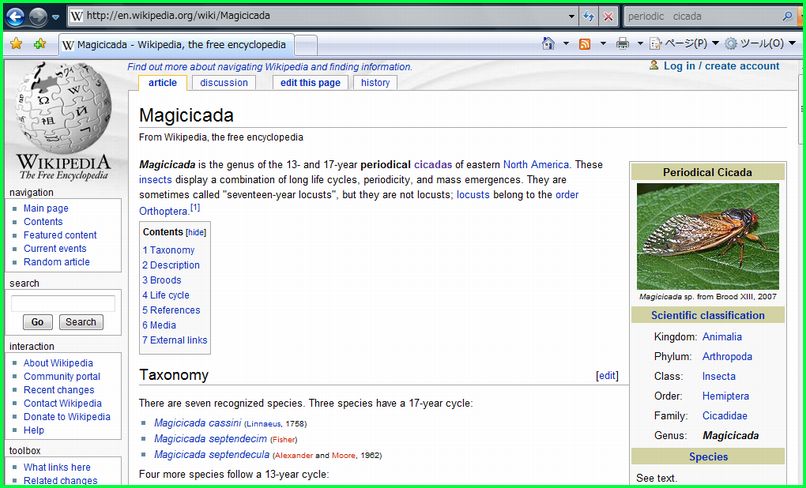Open 'What links here' in the toolbox
This screenshot has width=806, height=488.
pos(57,467)
